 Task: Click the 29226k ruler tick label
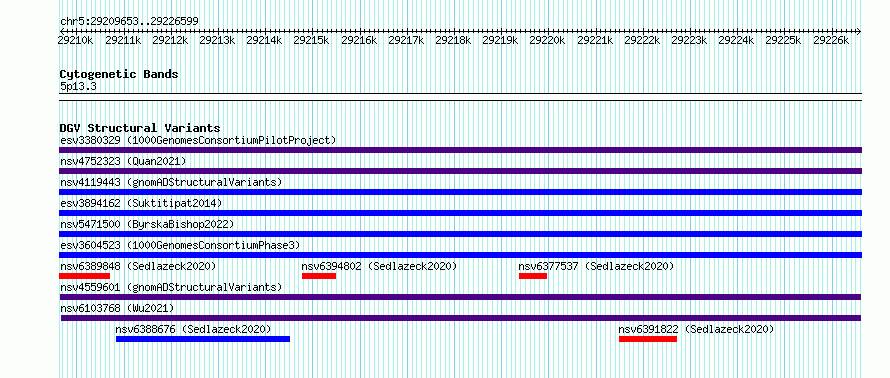(832, 40)
